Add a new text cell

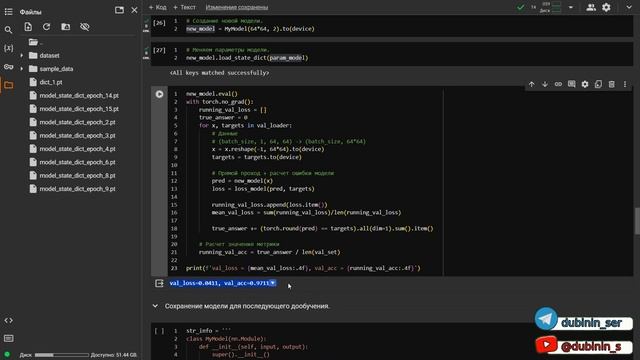coord(184,7)
